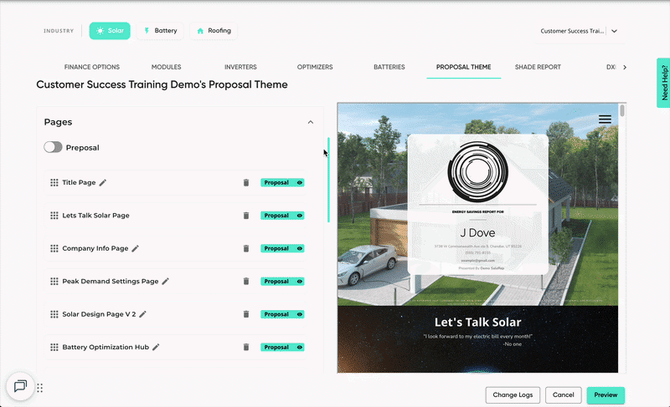This screenshot has height=407, width=670.
Task: Delete the Title Page using trash icon
Action: click(x=246, y=183)
